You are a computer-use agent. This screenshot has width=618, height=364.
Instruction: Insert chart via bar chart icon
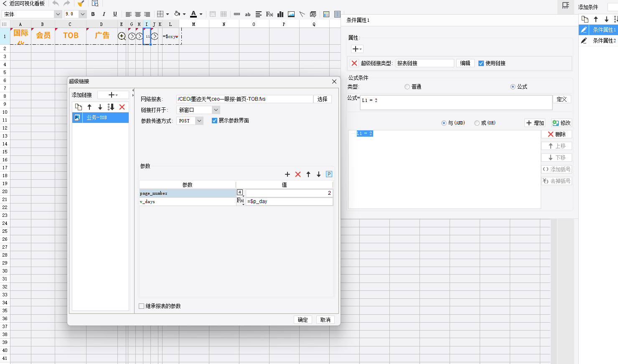tap(280, 14)
